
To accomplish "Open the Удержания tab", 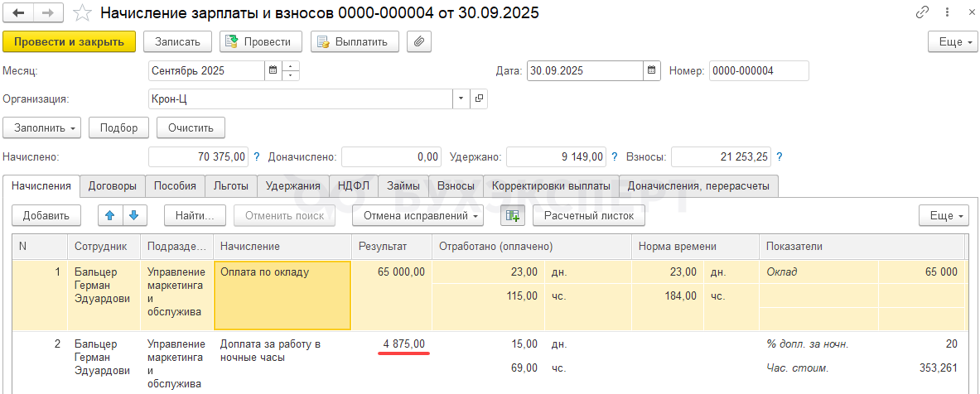I will [x=292, y=186].
